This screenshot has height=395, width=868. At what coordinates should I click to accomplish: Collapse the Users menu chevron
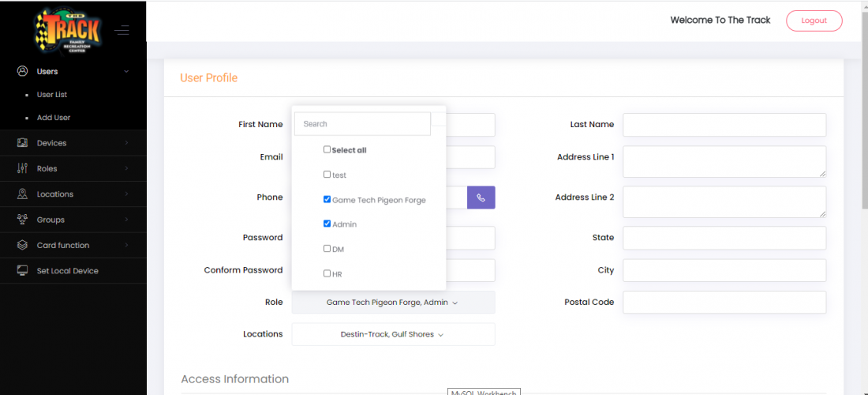click(126, 71)
